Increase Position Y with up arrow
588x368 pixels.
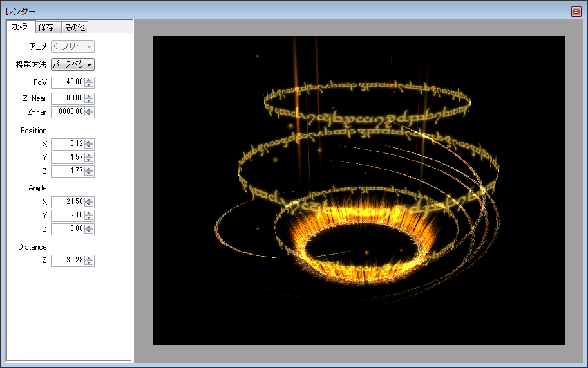[89, 155]
